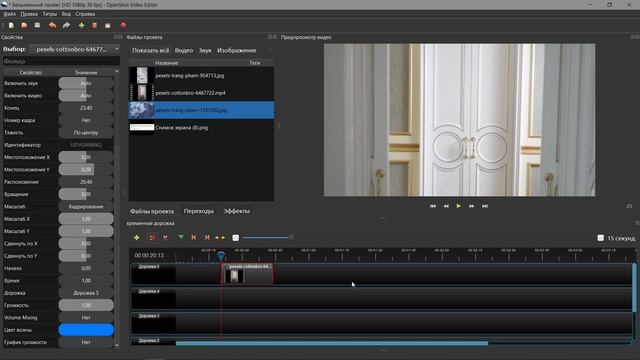This screenshot has width=640, height=360.
Task: Click the timeline horizontal scrollbar
Action: (331, 343)
